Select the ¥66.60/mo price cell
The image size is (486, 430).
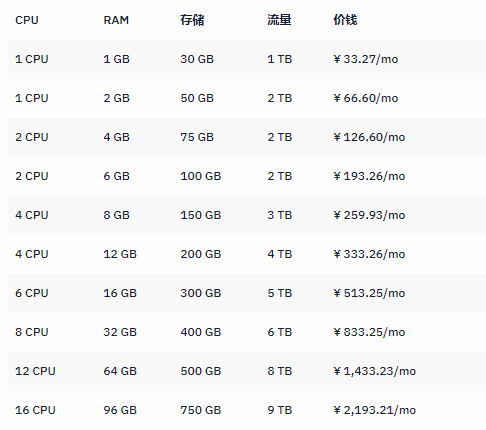(366, 98)
